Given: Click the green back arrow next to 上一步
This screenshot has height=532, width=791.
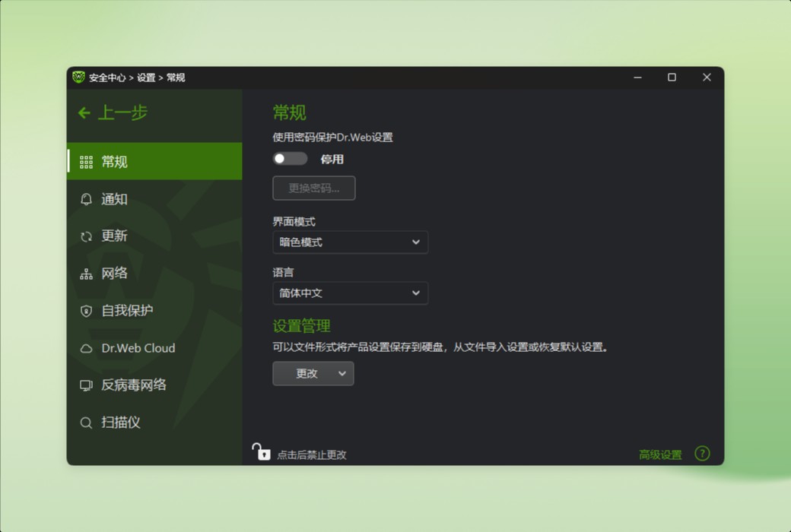Looking at the screenshot, I should [x=84, y=112].
